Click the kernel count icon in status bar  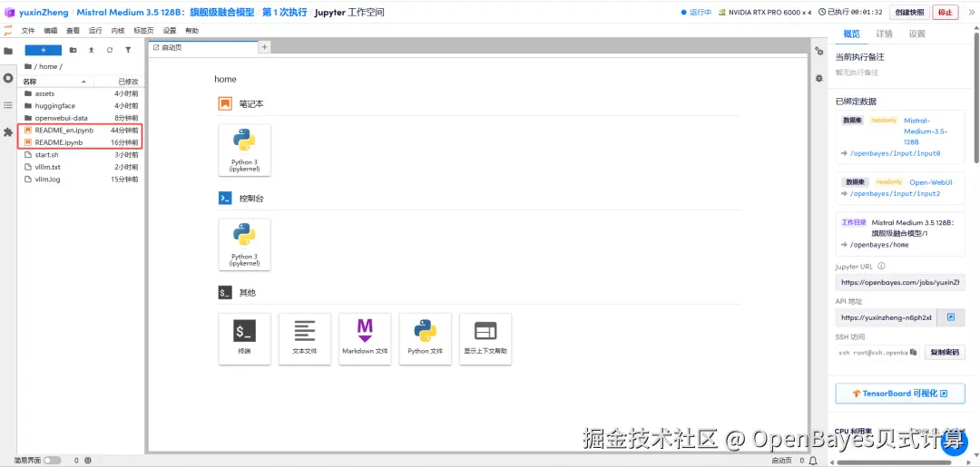pos(87,461)
